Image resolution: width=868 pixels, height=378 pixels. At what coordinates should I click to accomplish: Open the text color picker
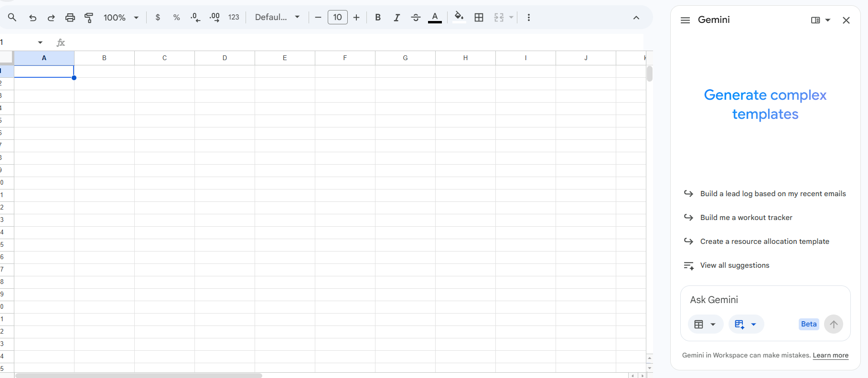click(435, 18)
